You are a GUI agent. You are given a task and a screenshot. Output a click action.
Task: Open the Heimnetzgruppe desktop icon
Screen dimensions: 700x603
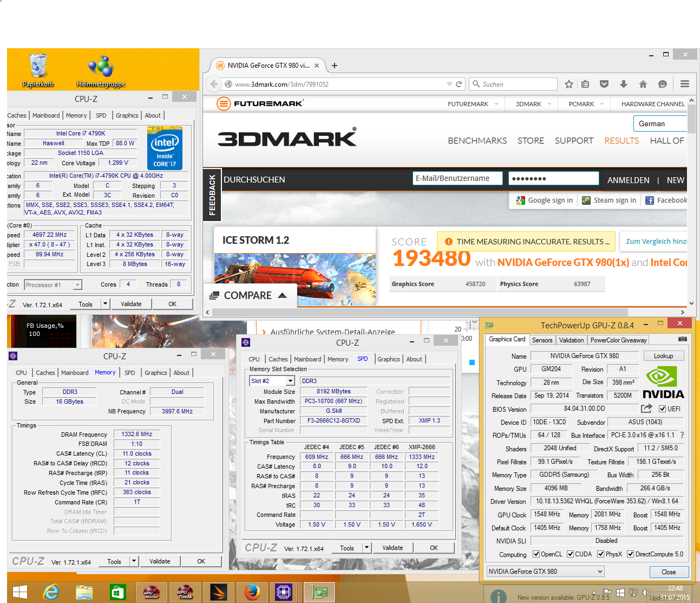[101, 69]
